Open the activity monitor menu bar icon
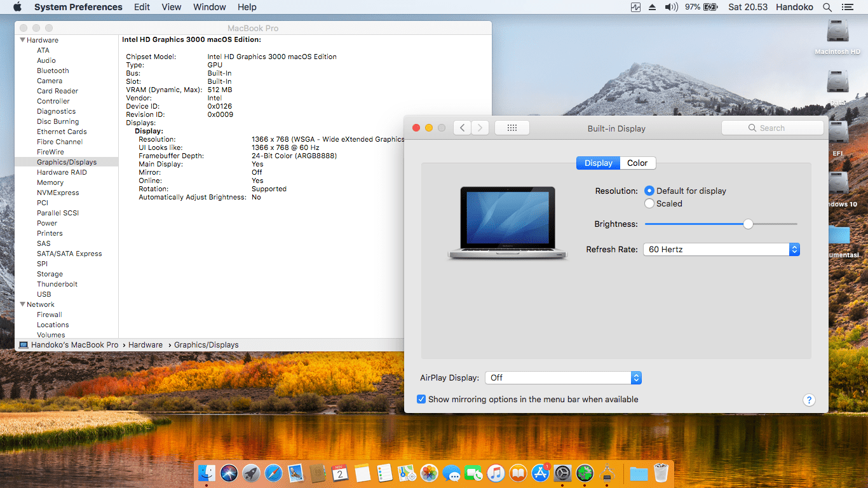Screen dimensions: 868x488 click(x=635, y=7)
